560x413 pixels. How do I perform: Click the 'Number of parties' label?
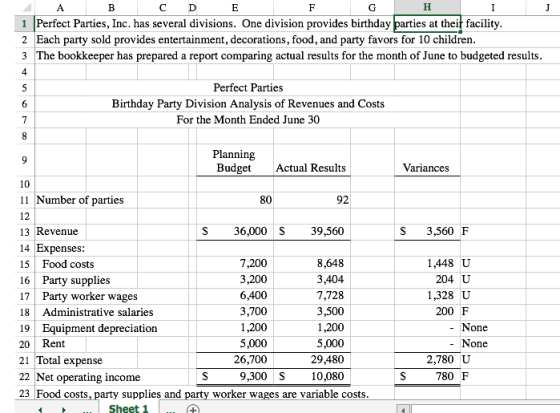[x=80, y=200]
